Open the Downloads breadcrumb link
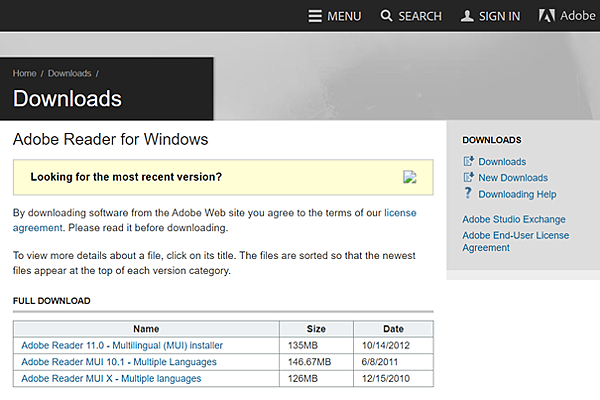 click(69, 74)
